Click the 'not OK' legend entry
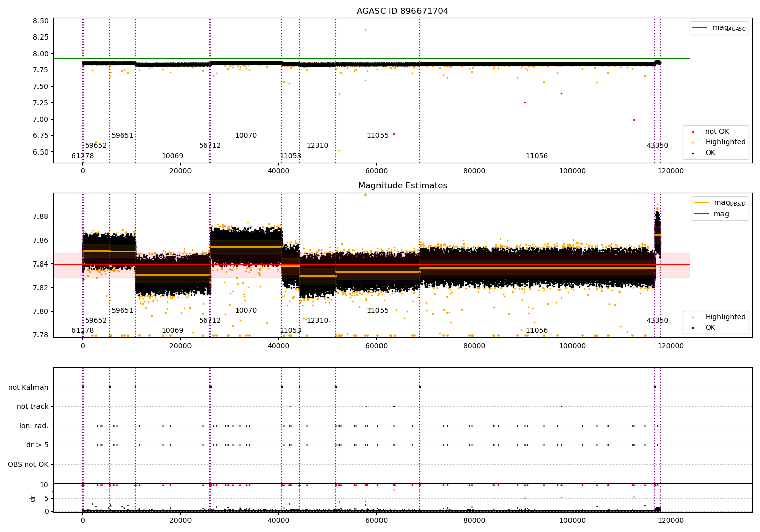The image size is (760, 532). point(717,132)
